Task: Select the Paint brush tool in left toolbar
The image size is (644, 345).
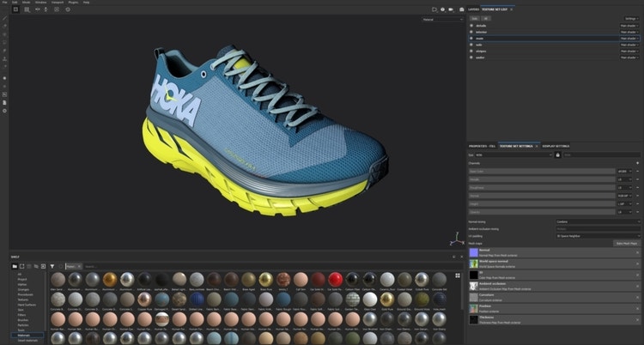Action: coord(4,18)
